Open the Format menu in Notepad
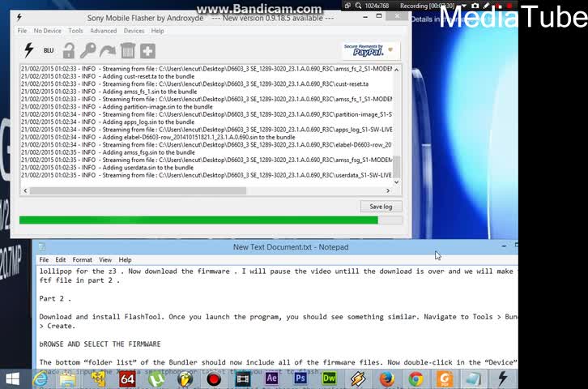The height and width of the screenshot is (389, 588). [82, 259]
